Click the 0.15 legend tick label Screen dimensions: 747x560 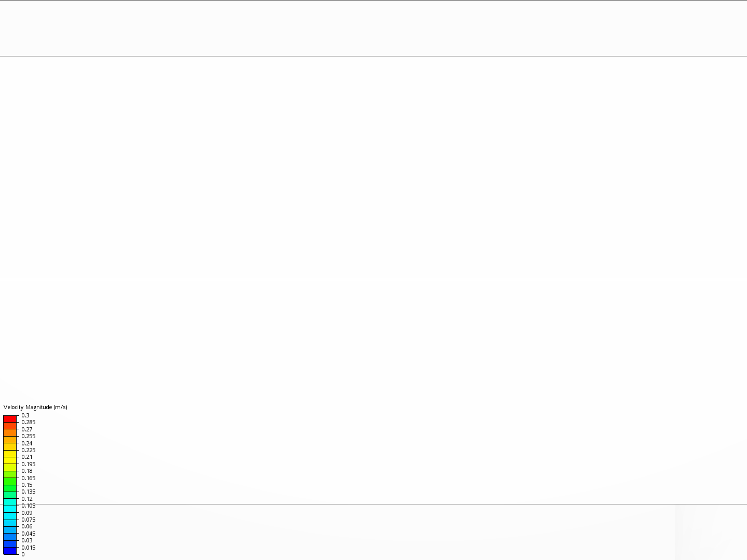(27, 485)
